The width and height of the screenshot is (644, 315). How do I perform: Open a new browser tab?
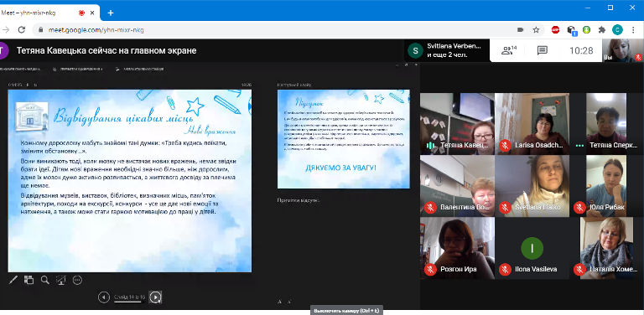(x=110, y=13)
